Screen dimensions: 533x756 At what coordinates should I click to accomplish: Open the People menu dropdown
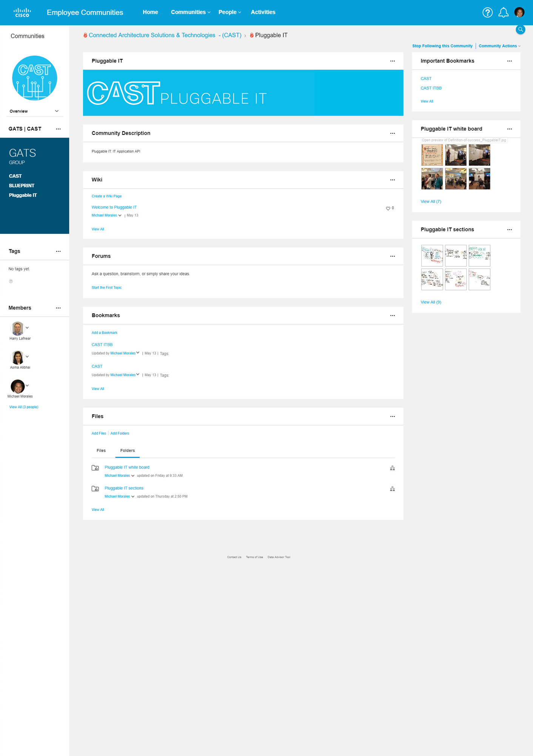point(230,12)
